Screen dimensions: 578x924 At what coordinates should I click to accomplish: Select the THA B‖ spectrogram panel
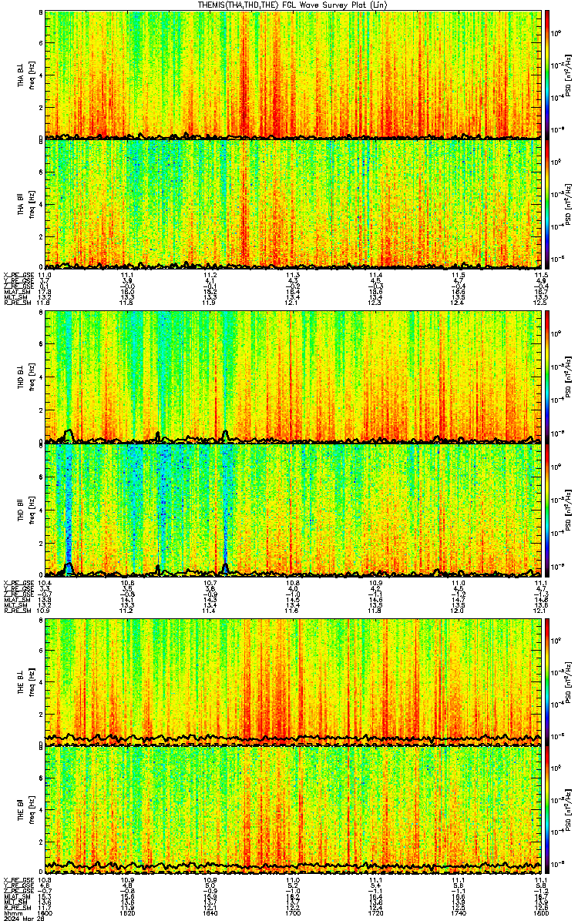click(294, 203)
